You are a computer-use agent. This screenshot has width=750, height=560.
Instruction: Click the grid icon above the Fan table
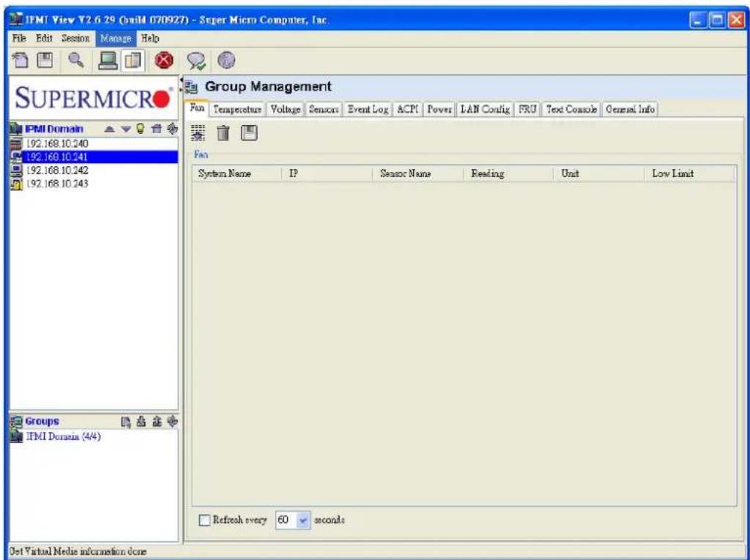point(198,133)
